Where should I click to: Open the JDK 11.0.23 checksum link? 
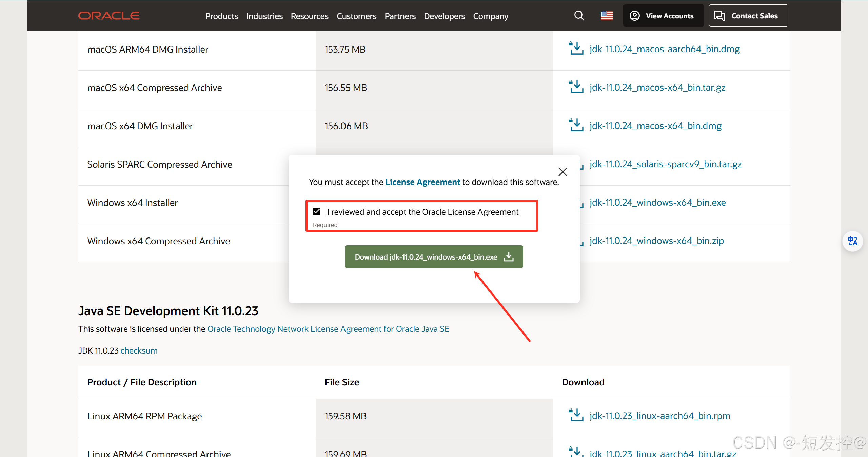click(x=139, y=350)
